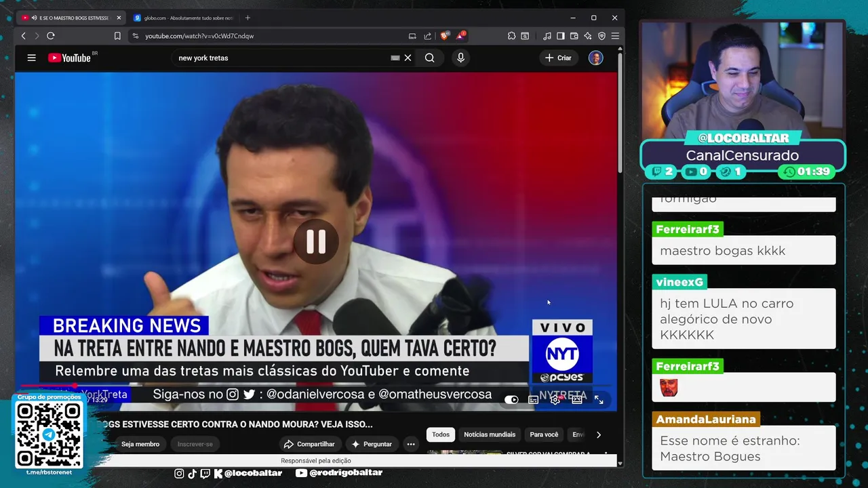The width and height of the screenshot is (868, 488).
Task: Pause the video with the center button
Action: [316, 241]
